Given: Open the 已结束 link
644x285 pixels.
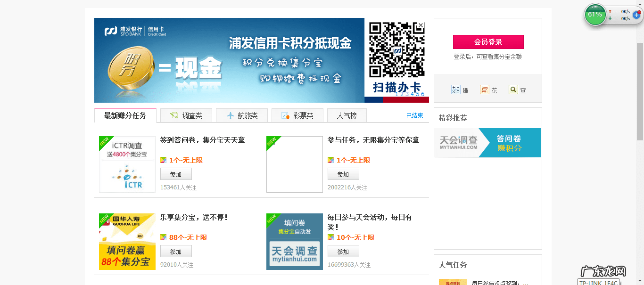Looking at the screenshot, I should [414, 115].
